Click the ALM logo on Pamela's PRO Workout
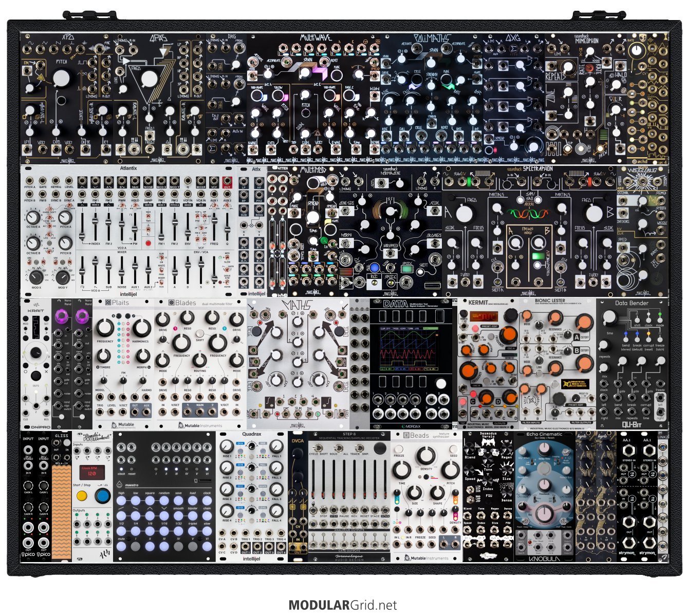 [105, 554]
